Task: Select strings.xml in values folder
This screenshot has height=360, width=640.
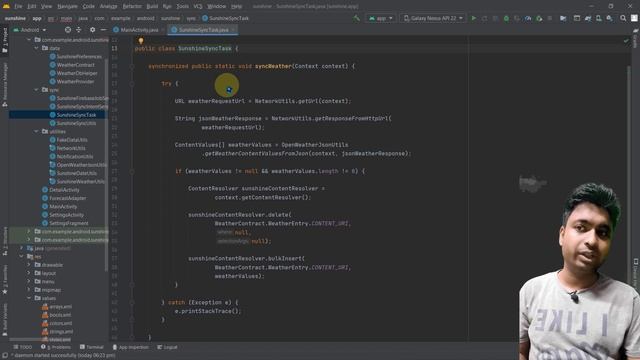Action: [61, 331]
